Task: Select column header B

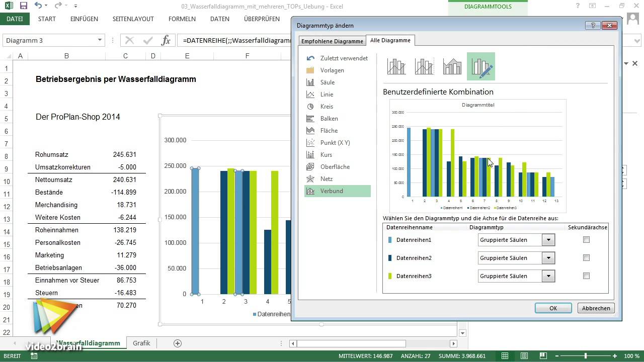Action: tap(66, 56)
